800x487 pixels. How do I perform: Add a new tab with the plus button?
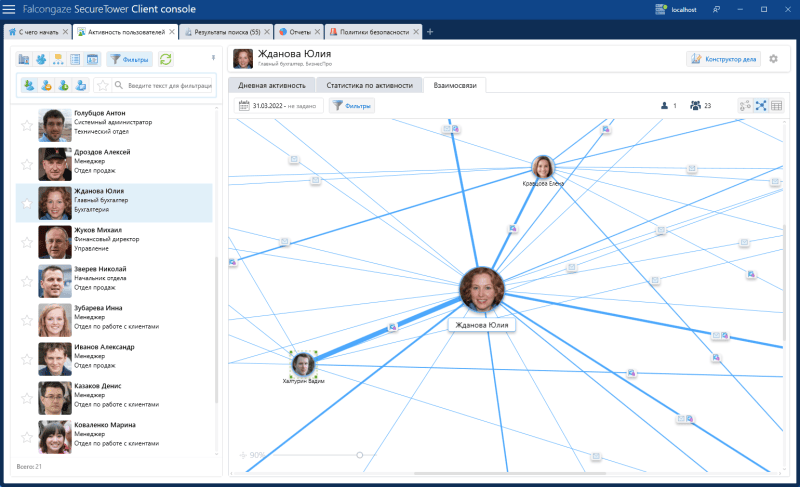pyautogui.click(x=430, y=32)
